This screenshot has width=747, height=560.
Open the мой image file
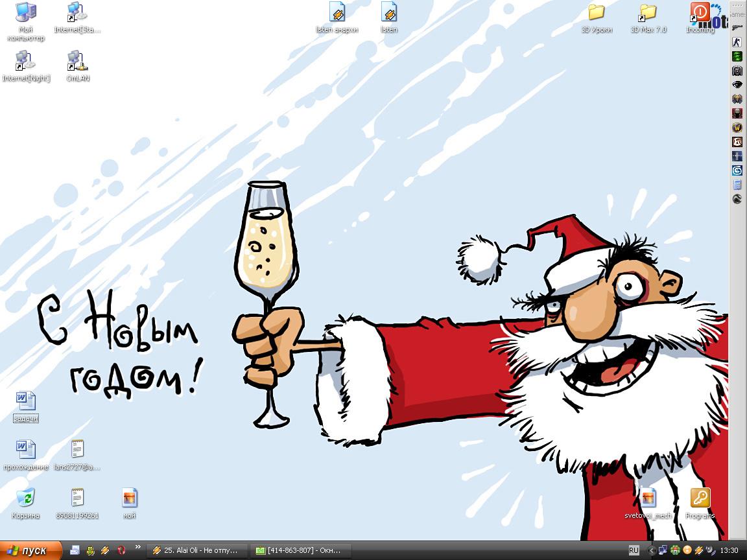[129, 504]
